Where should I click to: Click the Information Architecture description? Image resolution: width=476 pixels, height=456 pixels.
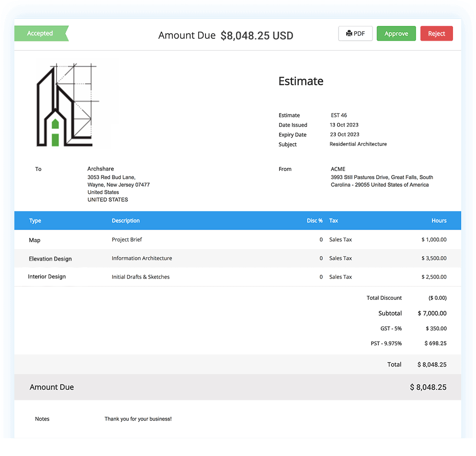tap(142, 258)
